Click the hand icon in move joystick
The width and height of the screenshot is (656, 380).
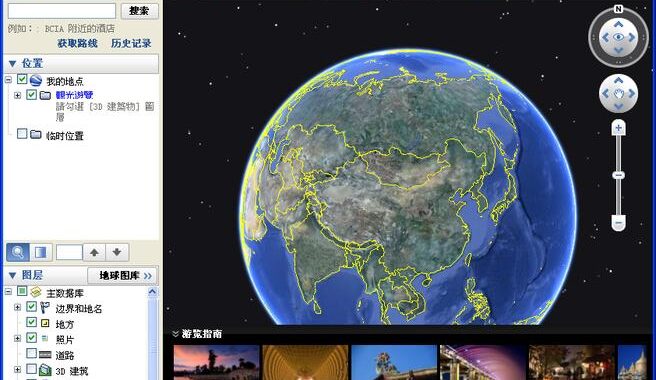click(x=618, y=93)
